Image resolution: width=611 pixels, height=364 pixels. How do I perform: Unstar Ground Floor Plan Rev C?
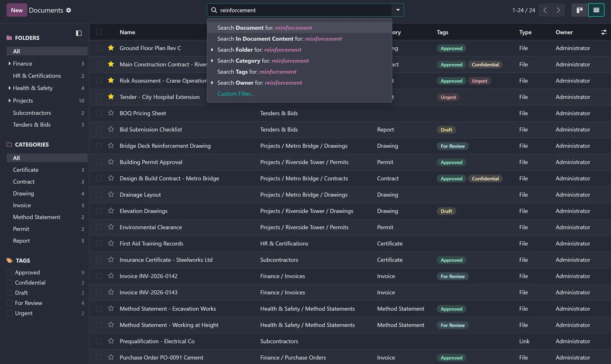[111, 48]
